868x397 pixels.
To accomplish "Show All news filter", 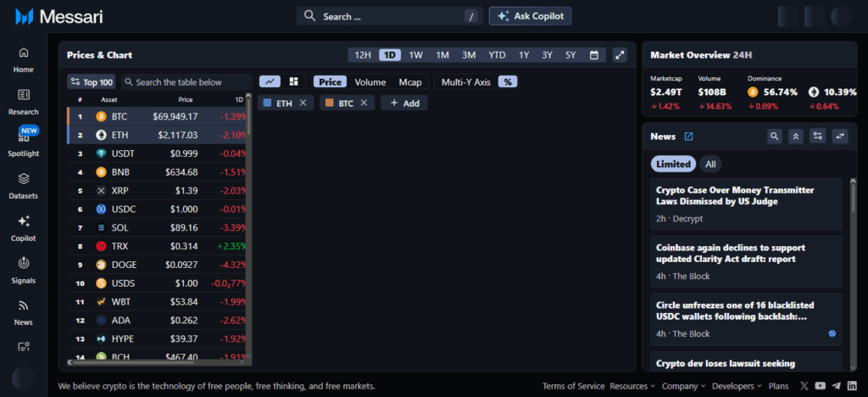I will coord(710,164).
